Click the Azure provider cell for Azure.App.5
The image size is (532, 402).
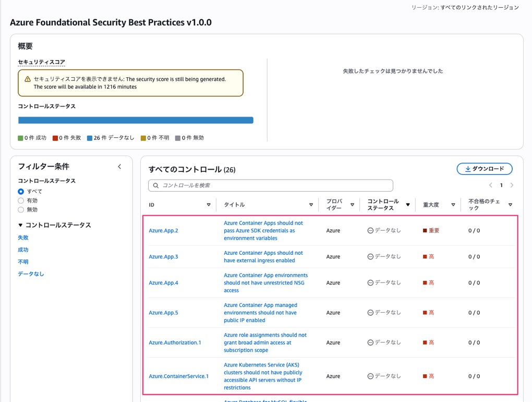[333, 313]
